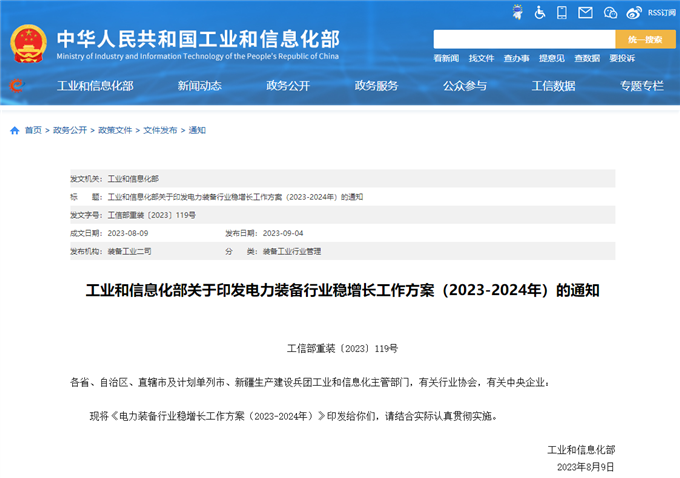Viewport: 680px width, 478px height.
Task: Open the 看新闻 quick link
Action: (446, 58)
